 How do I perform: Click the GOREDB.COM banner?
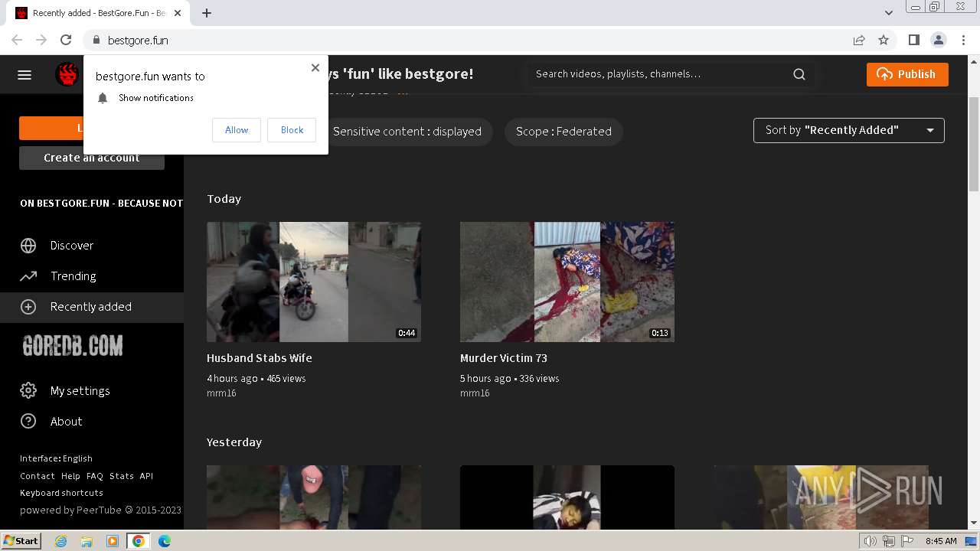click(73, 346)
